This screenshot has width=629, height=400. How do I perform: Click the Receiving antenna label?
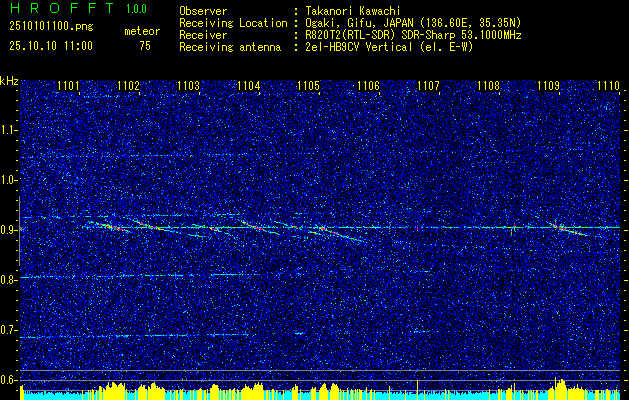tap(230, 47)
